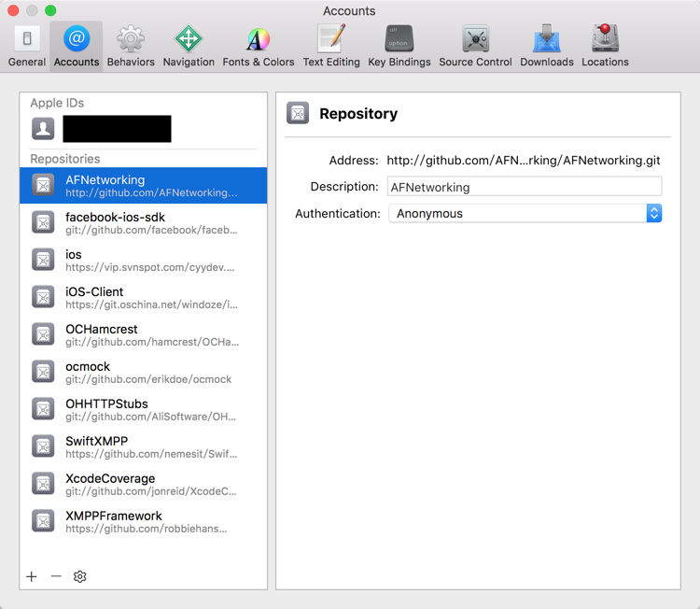Click the Authentication dropdown arrows
Image resolution: width=700 pixels, height=609 pixels.
pyautogui.click(x=654, y=213)
